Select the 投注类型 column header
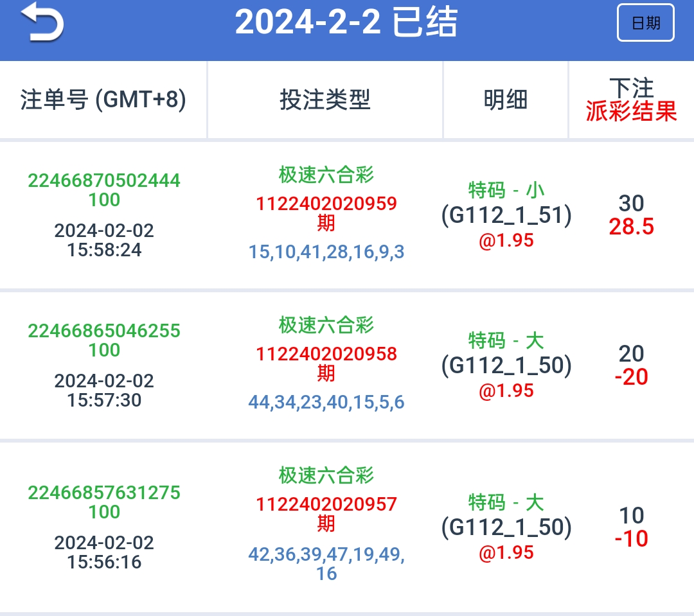694x616 pixels. pyautogui.click(x=325, y=100)
